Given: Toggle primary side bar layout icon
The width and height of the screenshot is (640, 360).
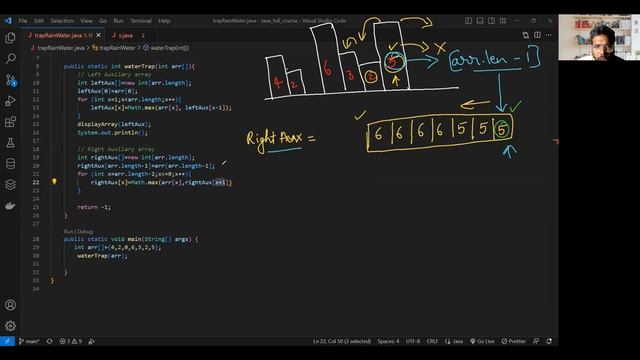Looking at the screenshot, I should [x=469, y=21].
